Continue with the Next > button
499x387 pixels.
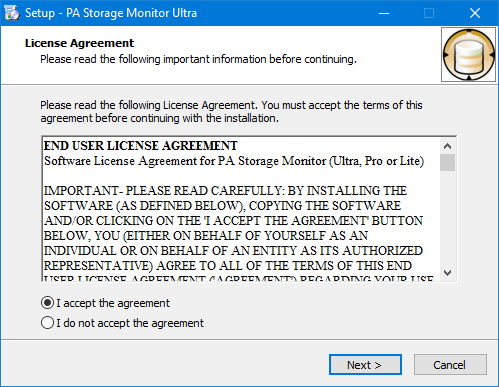pyautogui.click(x=365, y=365)
